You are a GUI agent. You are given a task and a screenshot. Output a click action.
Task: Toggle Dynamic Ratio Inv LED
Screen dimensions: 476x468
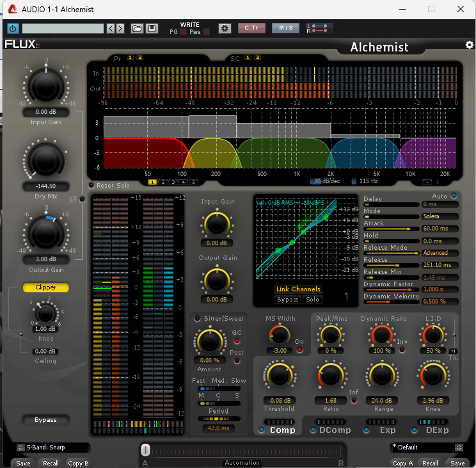tap(402, 350)
